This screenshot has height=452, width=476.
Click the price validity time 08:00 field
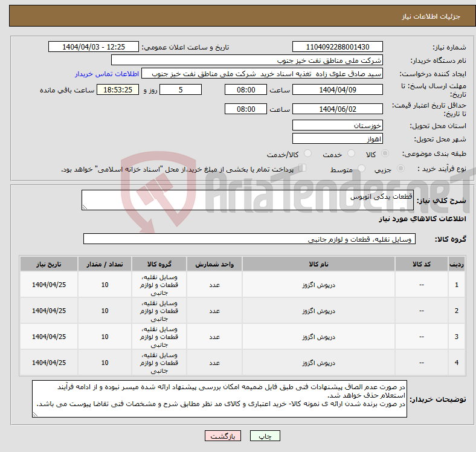point(246,109)
